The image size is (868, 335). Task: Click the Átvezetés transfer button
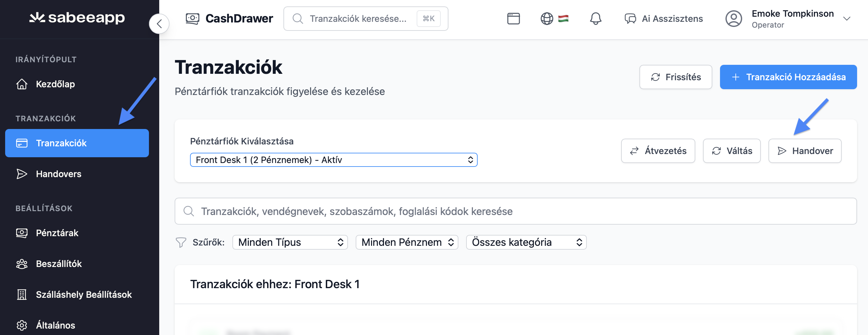[658, 151]
